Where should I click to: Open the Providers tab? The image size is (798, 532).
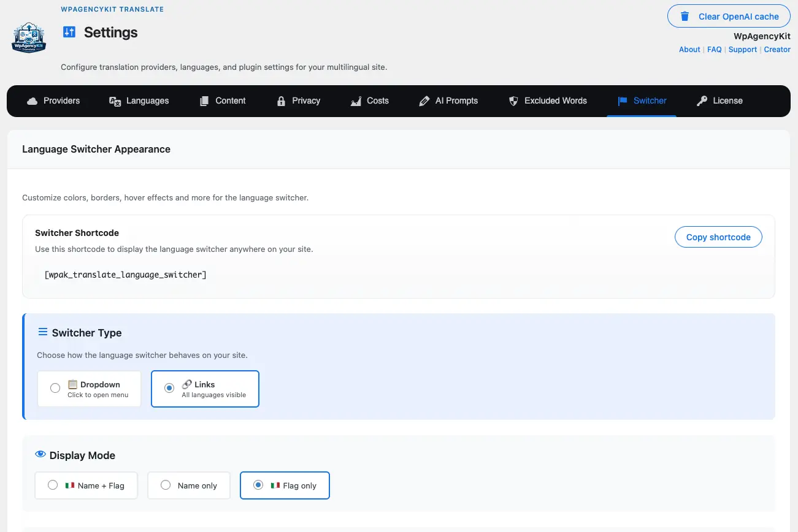(x=53, y=101)
